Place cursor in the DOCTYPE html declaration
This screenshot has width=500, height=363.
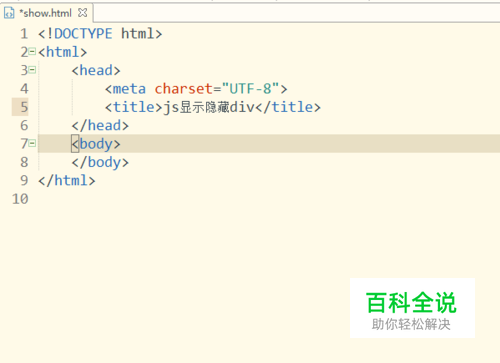100,34
